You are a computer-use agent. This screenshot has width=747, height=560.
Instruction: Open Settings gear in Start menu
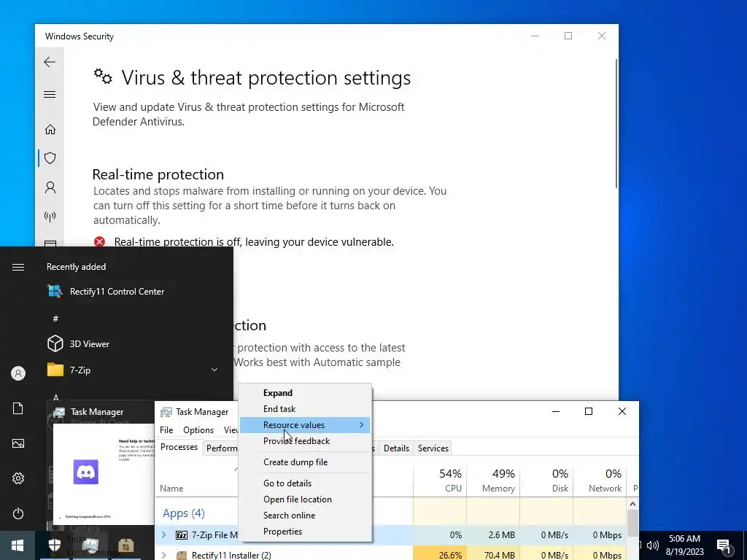click(18, 478)
